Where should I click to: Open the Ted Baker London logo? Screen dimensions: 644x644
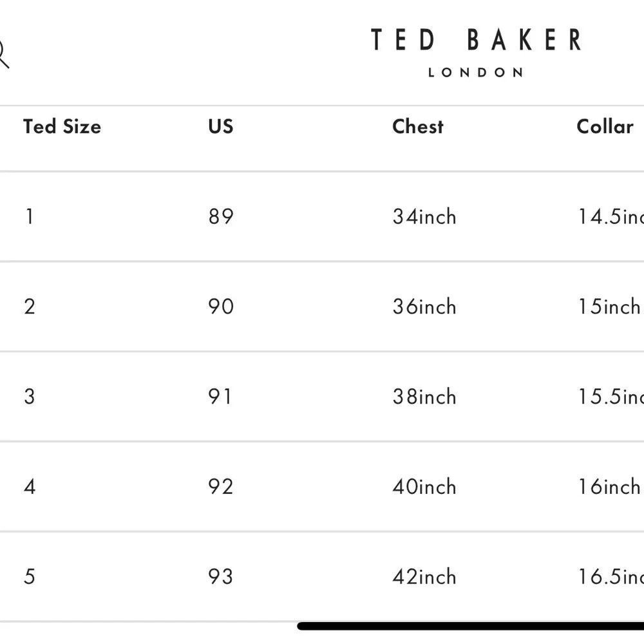click(x=475, y=41)
